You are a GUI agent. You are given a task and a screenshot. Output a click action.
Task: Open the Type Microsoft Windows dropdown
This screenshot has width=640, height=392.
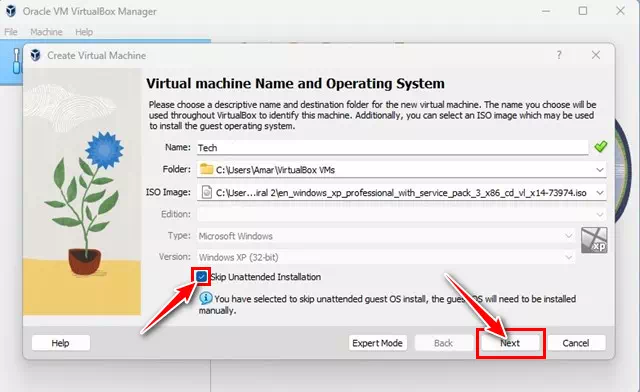[x=568, y=236]
